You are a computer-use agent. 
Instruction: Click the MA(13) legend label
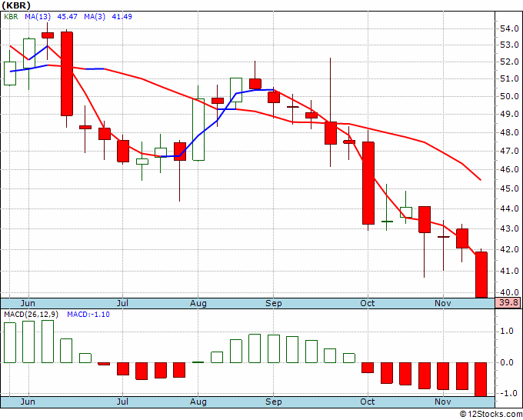pos(38,16)
